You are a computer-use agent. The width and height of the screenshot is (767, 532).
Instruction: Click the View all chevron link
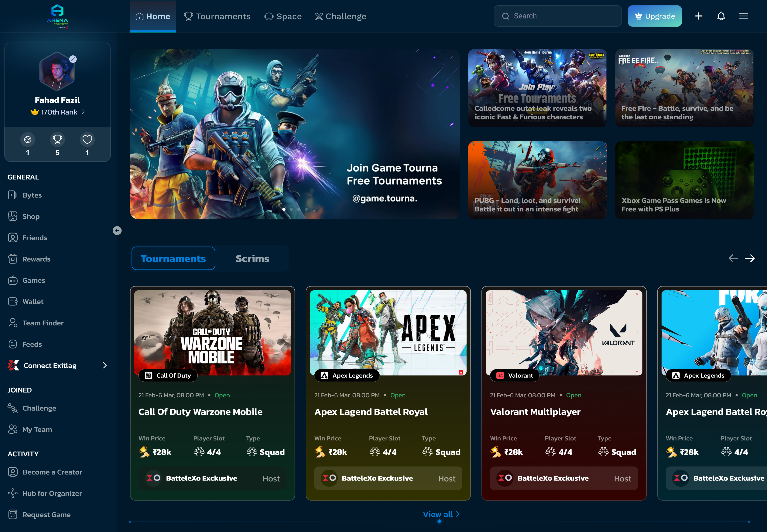tap(441, 514)
